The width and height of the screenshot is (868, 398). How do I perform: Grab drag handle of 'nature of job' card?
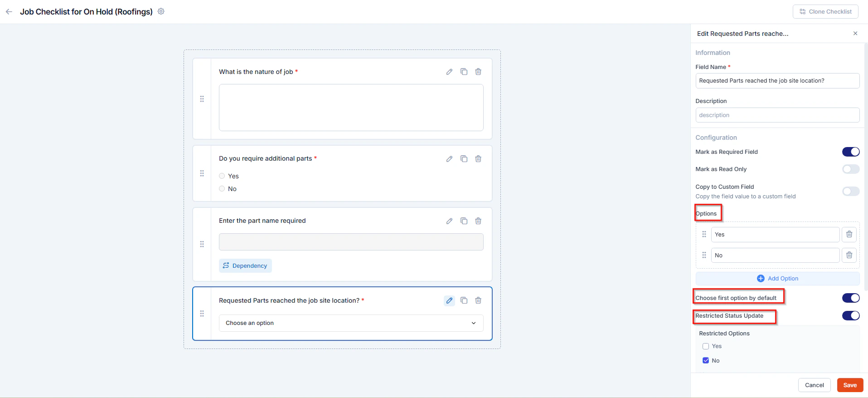pyautogui.click(x=202, y=99)
